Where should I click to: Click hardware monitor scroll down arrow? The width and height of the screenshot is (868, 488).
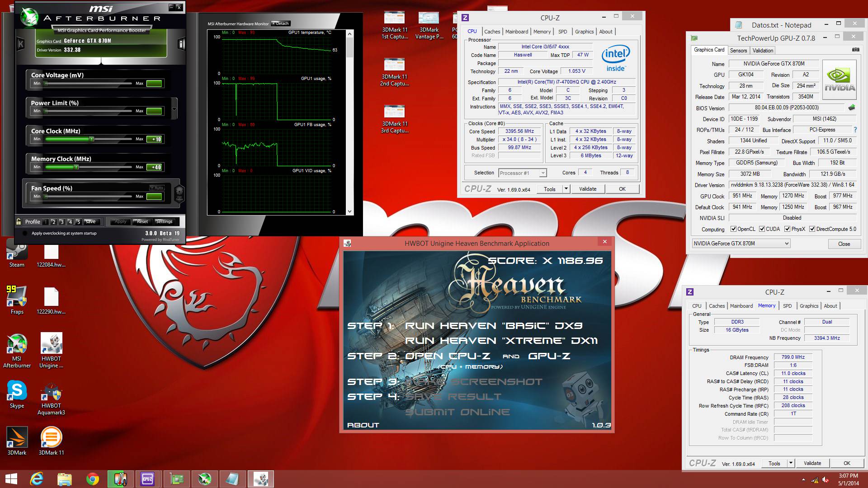349,211
